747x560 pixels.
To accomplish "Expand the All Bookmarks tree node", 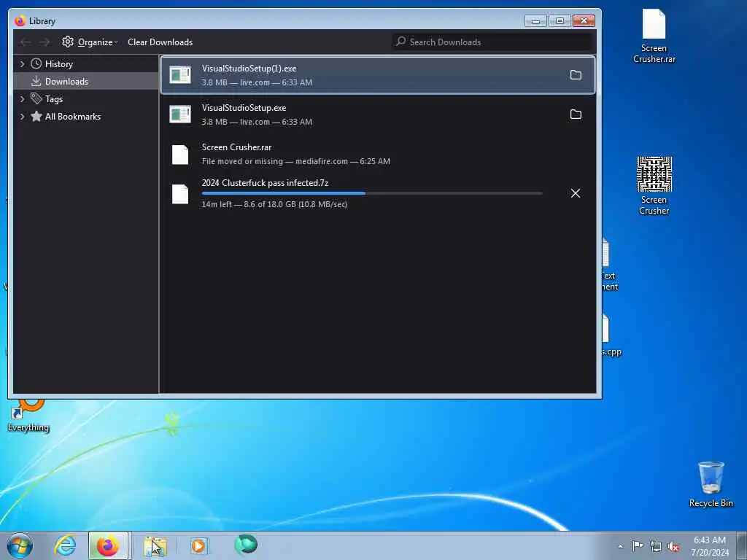I will 22,116.
